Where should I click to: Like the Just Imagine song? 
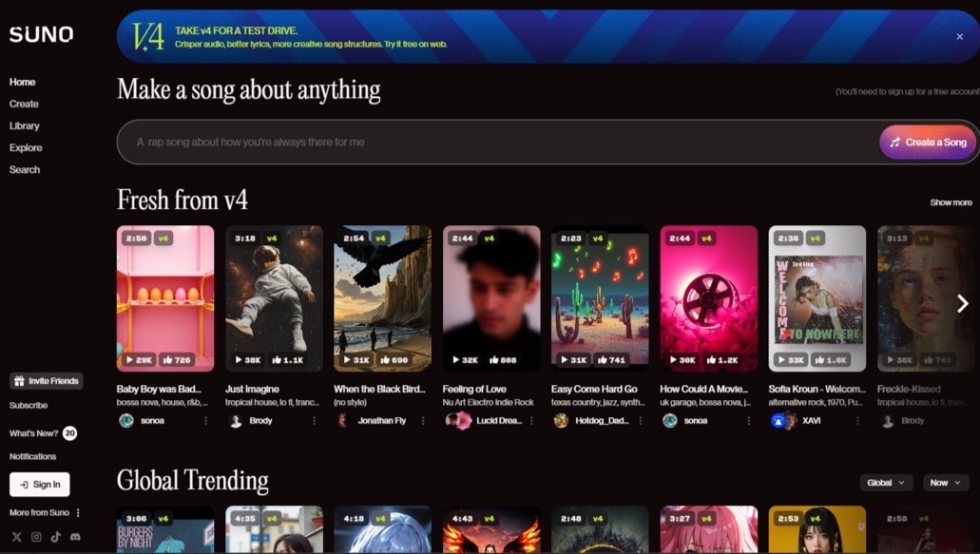click(287, 360)
